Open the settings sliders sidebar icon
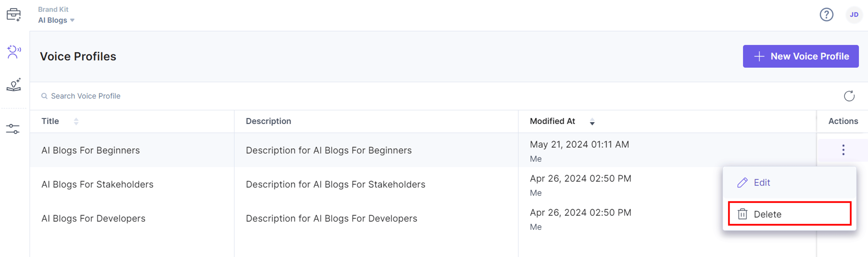 (x=13, y=129)
